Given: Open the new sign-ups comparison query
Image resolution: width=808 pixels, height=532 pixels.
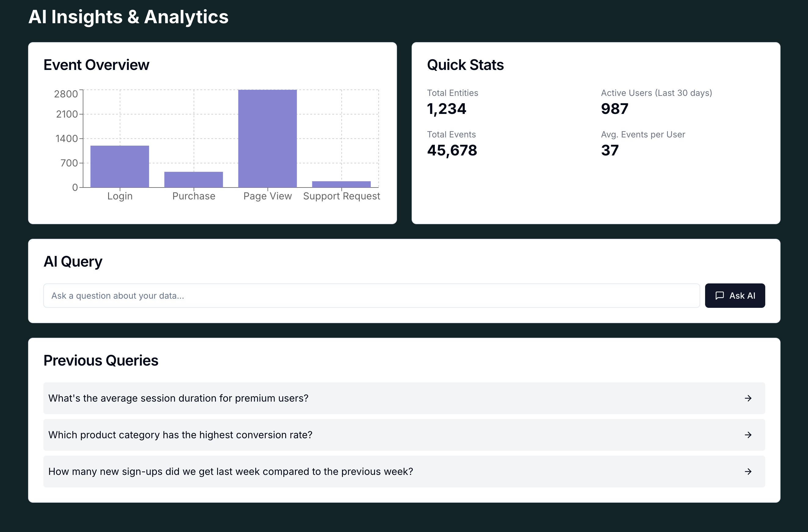Looking at the screenshot, I should click(x=231, y=472).
